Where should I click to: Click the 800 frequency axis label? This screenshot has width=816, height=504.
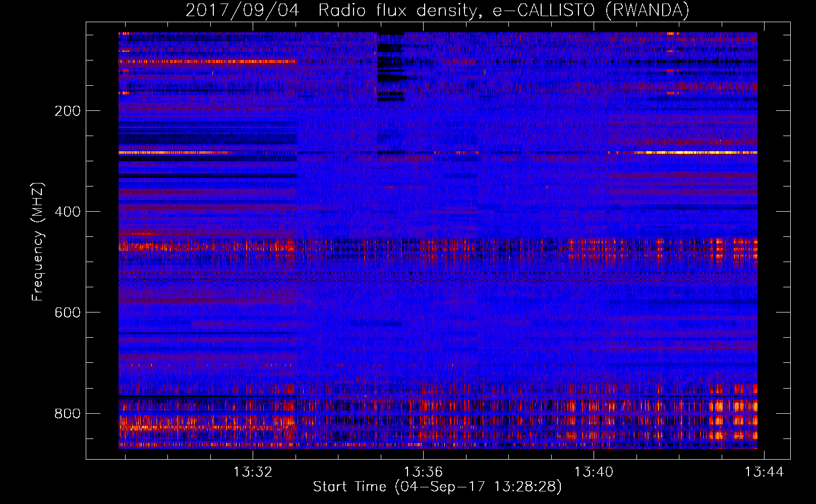pyautogui.click(x=68, y=413)
